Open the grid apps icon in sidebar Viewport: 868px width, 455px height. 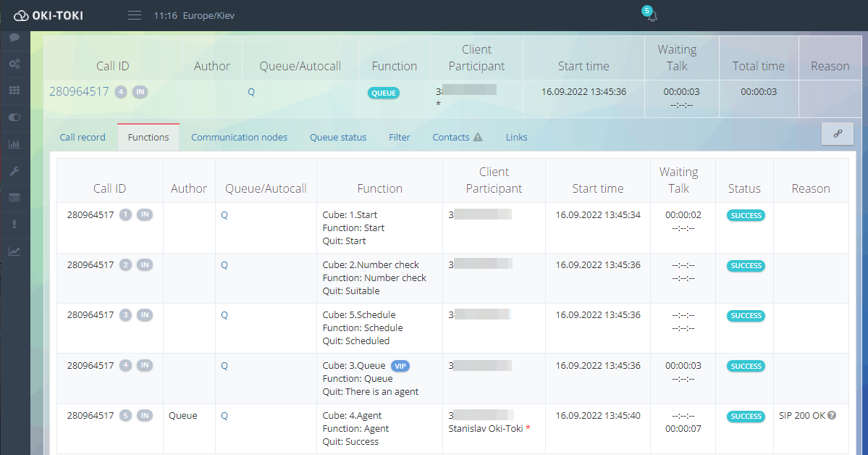pyautogui.click(x=14, y=91)
